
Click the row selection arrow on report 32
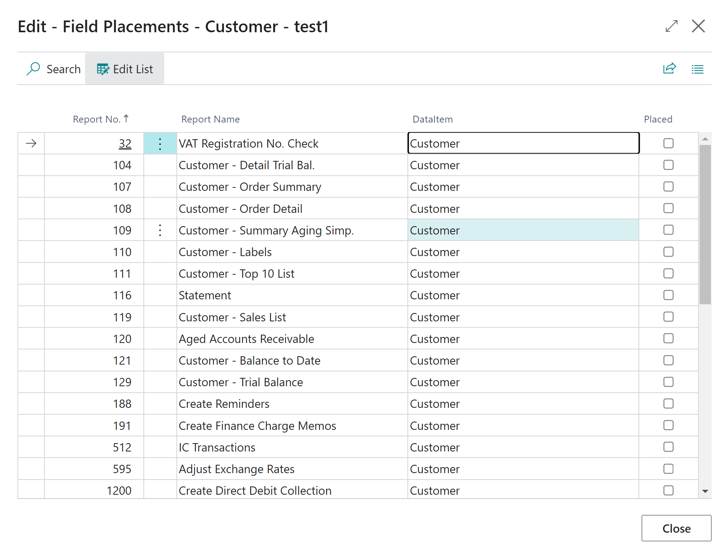31,143
